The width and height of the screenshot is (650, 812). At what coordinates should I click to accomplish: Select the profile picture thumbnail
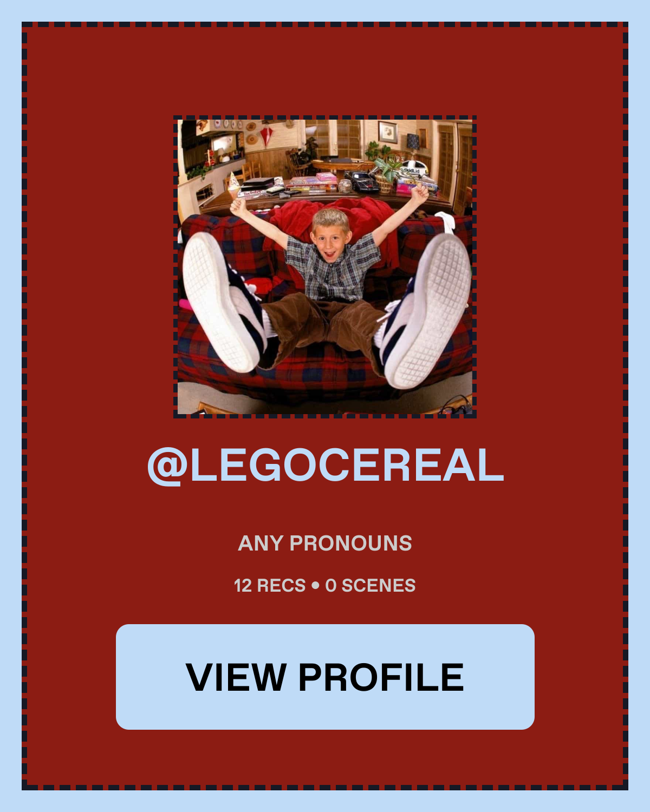pos(325,266)
